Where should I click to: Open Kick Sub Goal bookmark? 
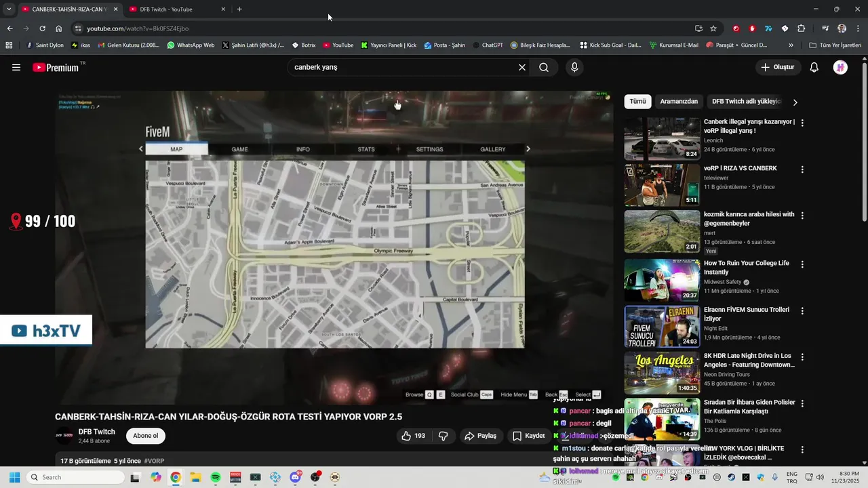pyautogui.click(x=610, y=45)
